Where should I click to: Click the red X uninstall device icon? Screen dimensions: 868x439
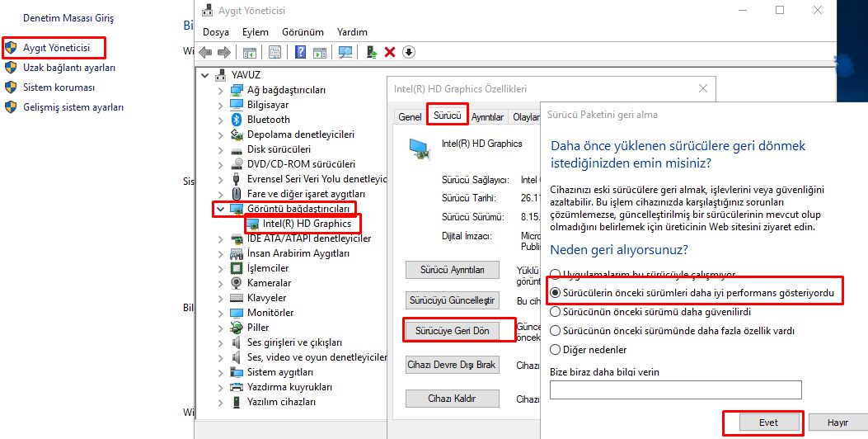pos(390,52)
